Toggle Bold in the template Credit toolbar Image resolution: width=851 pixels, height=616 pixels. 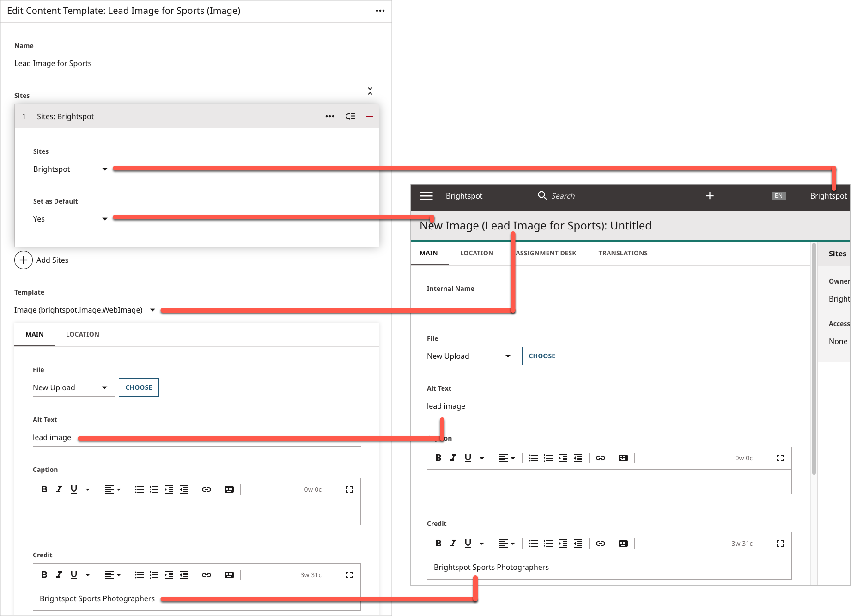[x=44, y=575]
